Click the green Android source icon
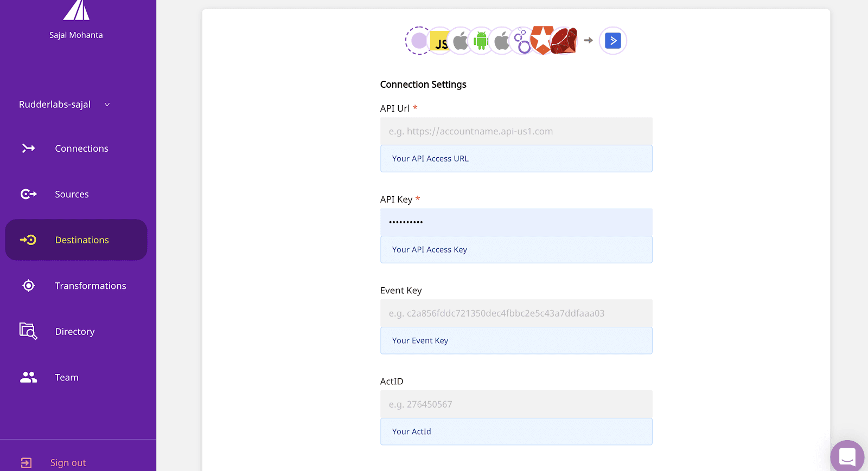This screenshot has width=868, height=471. [x=481, y=41]
